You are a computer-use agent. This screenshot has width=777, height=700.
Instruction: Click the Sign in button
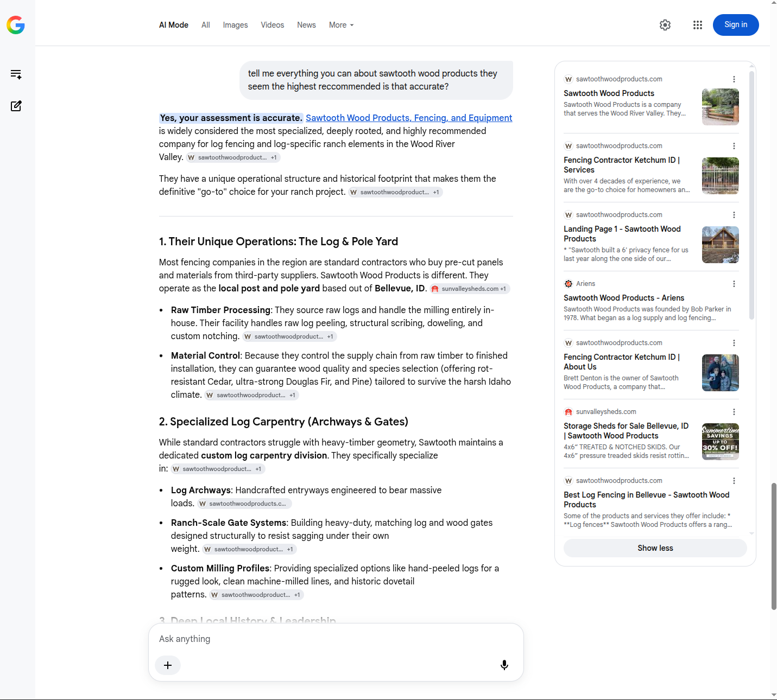736,25
